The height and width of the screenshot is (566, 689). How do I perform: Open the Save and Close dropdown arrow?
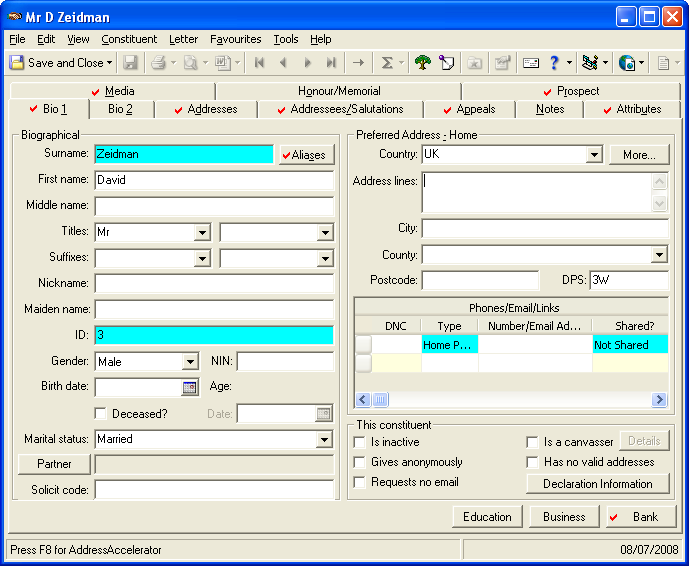[109, 63]
